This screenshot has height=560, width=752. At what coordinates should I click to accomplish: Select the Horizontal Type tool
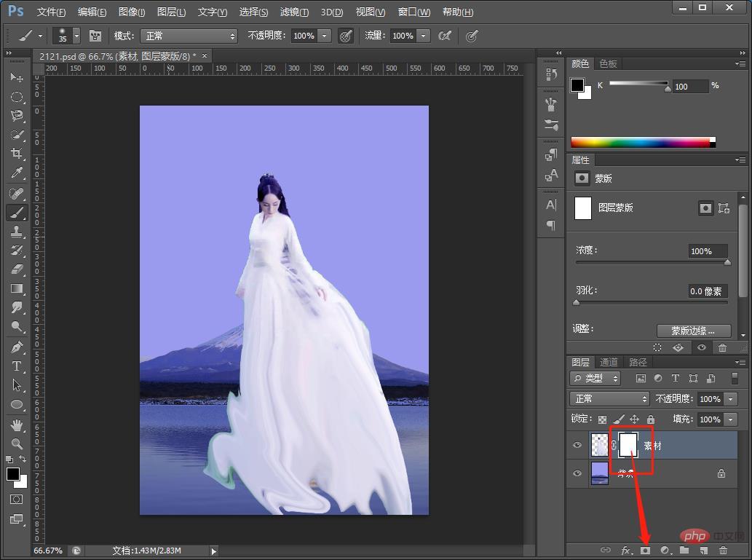click(x=16, y=366)
